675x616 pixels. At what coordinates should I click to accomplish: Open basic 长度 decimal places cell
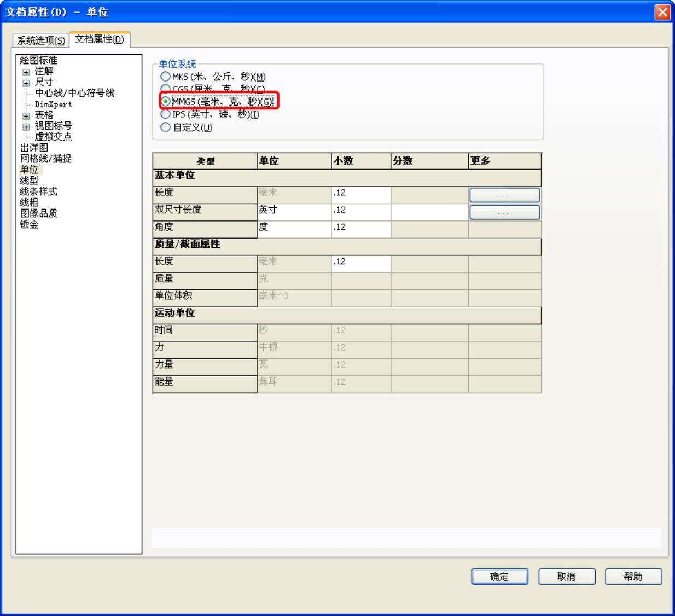(361, 195)
